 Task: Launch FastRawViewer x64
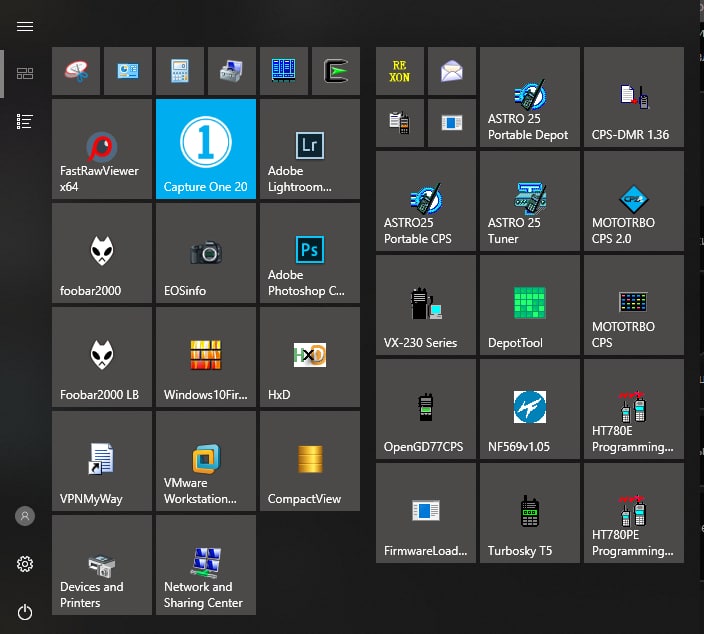102,149
